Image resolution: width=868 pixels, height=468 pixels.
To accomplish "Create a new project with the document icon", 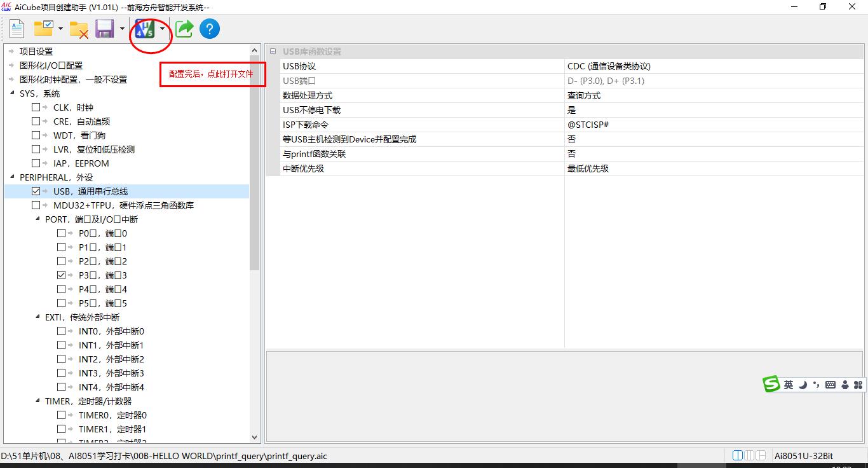I will point(17,28).
